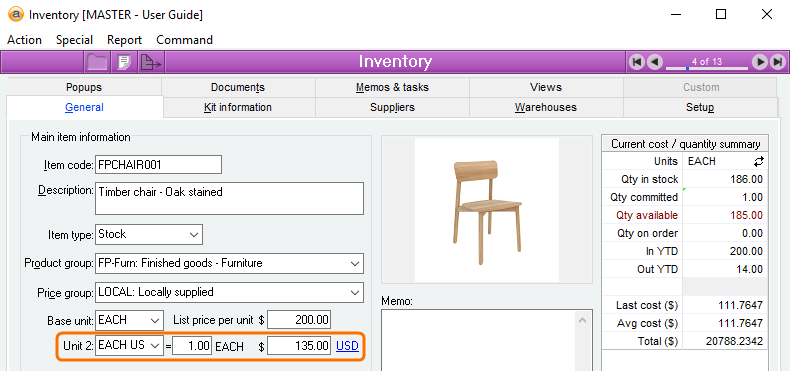790x371 pixels.
Task: Switch to the Suppliers tab
Action: tap(392, 107)
